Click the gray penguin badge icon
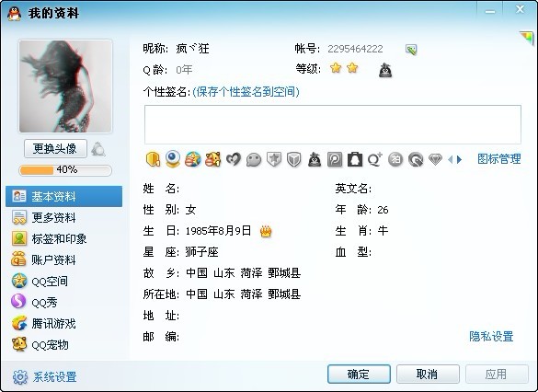 click(x=315, y=159)
